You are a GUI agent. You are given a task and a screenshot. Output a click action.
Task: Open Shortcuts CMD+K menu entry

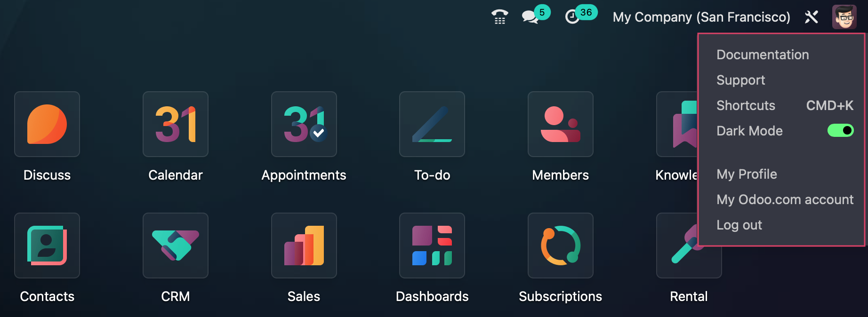(x=781, y=105)
